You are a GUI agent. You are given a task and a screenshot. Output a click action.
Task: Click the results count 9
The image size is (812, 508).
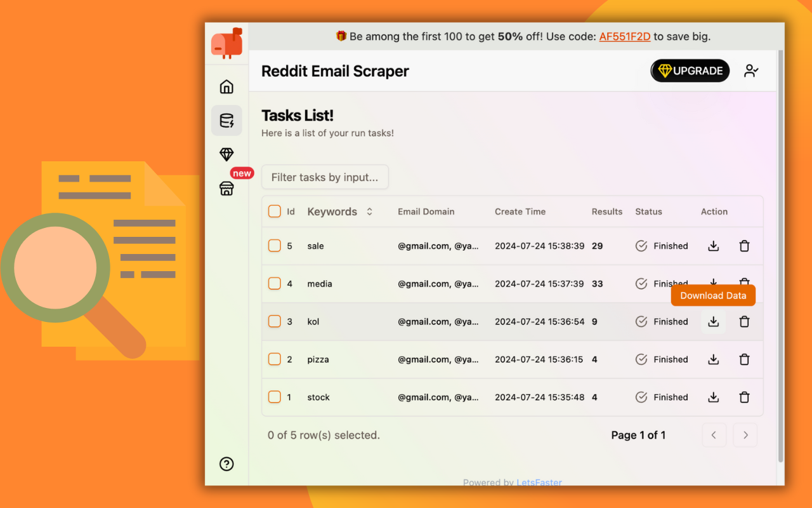[595, 322]
